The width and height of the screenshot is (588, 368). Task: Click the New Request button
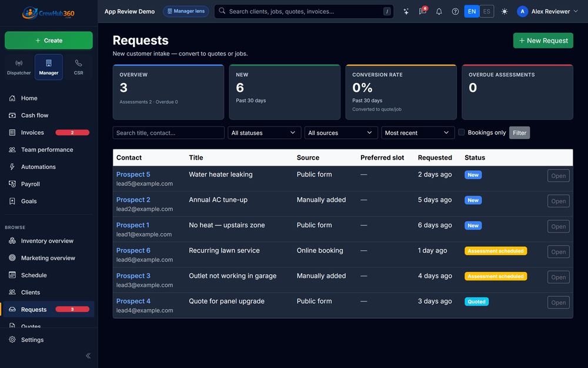[543, 41]
